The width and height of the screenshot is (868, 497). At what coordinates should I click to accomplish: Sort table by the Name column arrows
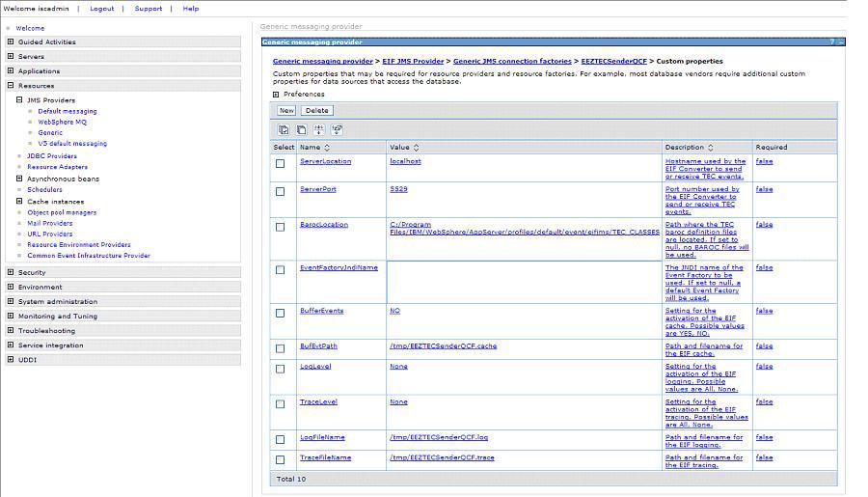[x=327, y=148]
